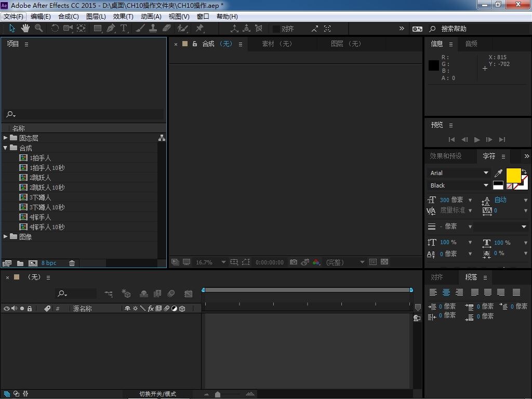Screen dimensions: 532x399
Task: Expand the 图像 folder
Action: 5,236
